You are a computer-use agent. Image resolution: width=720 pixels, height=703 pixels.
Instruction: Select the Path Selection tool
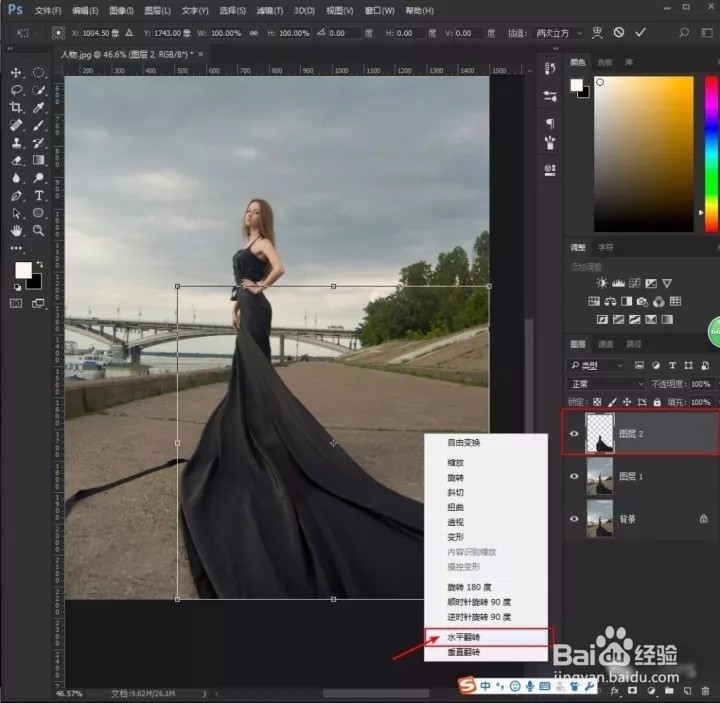coord(16,213)
